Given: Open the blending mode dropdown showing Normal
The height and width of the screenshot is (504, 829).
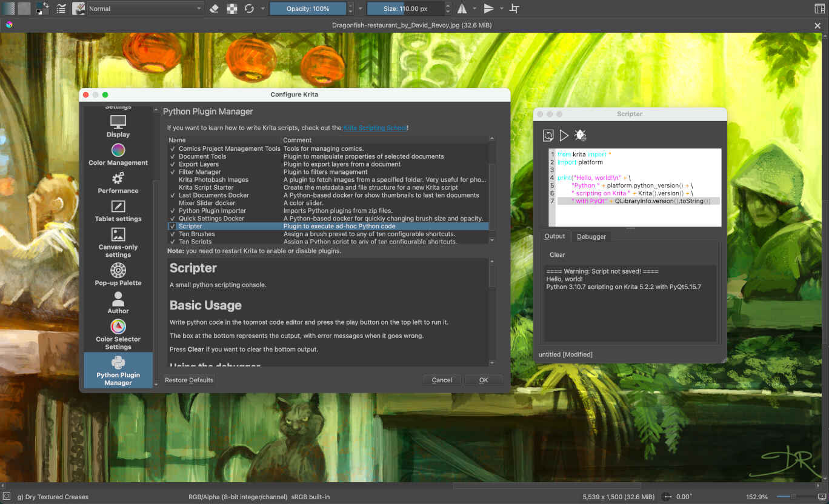Looking at the screenshot, I should tap(144, 8).
